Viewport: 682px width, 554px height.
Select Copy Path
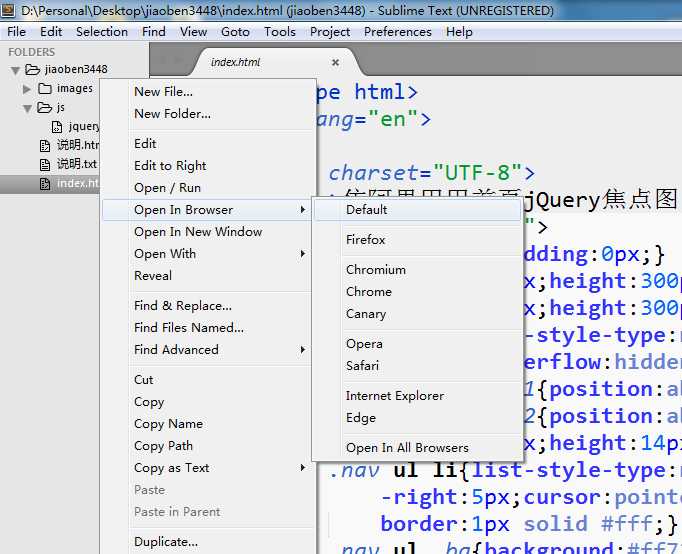(208, 446)
